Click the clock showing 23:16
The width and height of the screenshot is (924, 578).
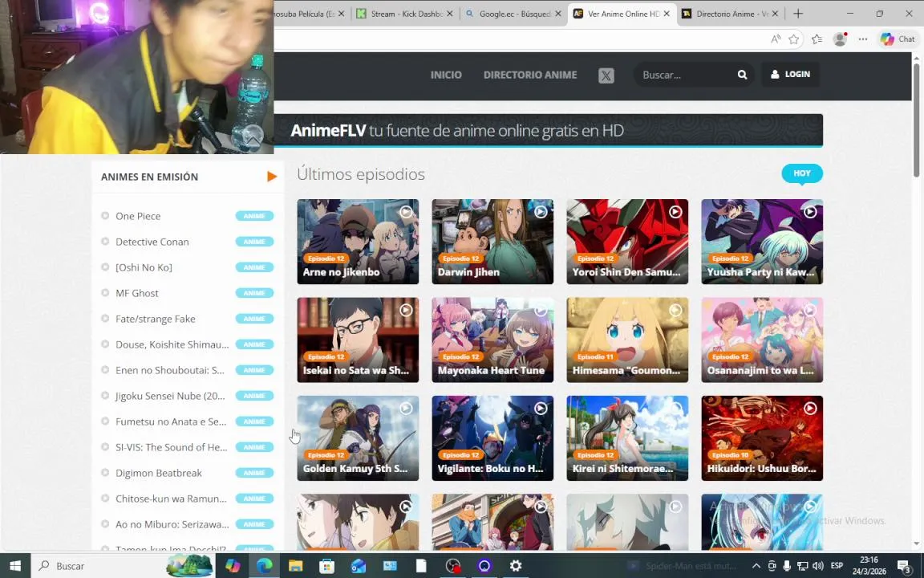869,560
